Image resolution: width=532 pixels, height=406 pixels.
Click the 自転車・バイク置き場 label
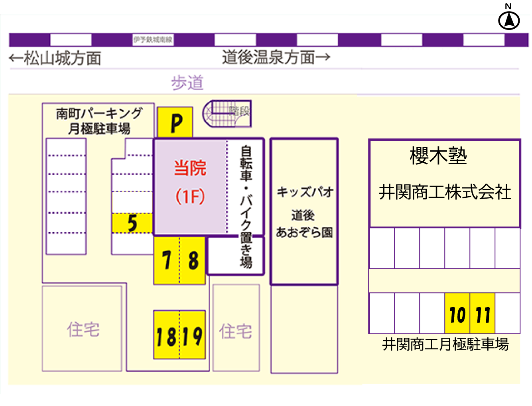[246, 207]
